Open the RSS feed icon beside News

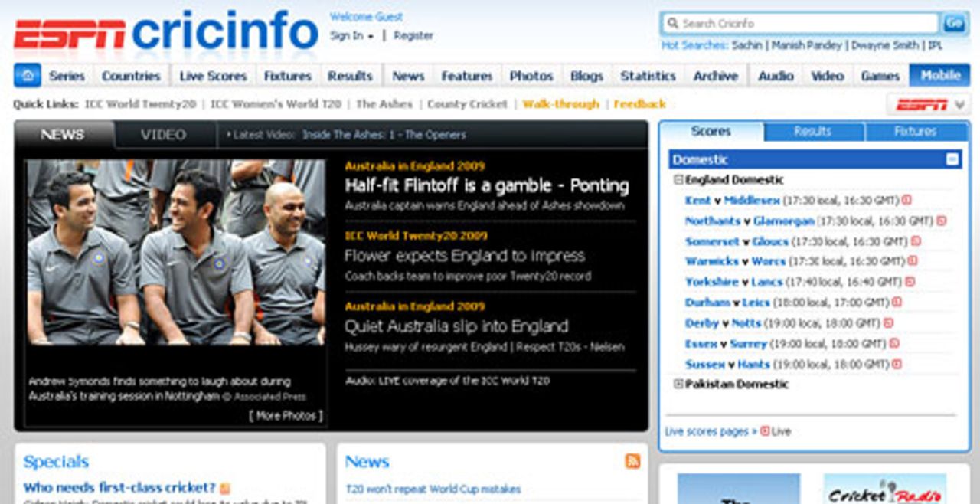632,460
